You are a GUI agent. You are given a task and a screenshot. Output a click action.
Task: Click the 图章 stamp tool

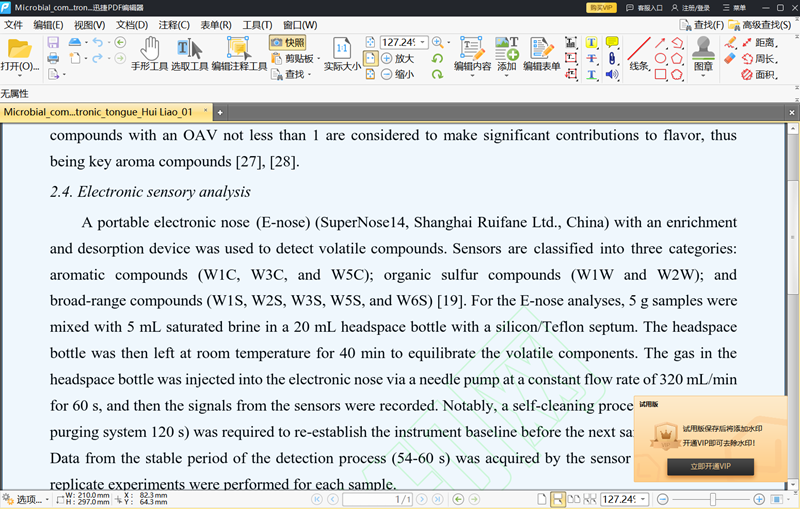coord(703,54)
